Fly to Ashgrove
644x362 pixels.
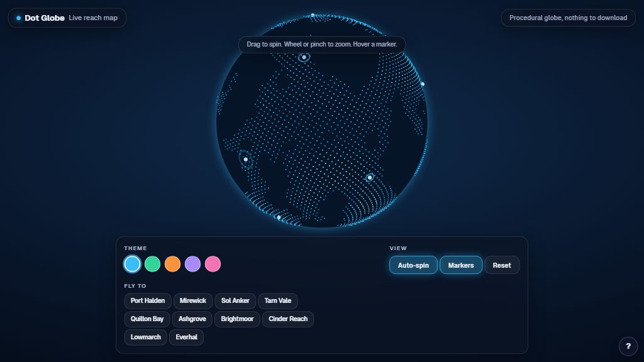pos(192,319)
